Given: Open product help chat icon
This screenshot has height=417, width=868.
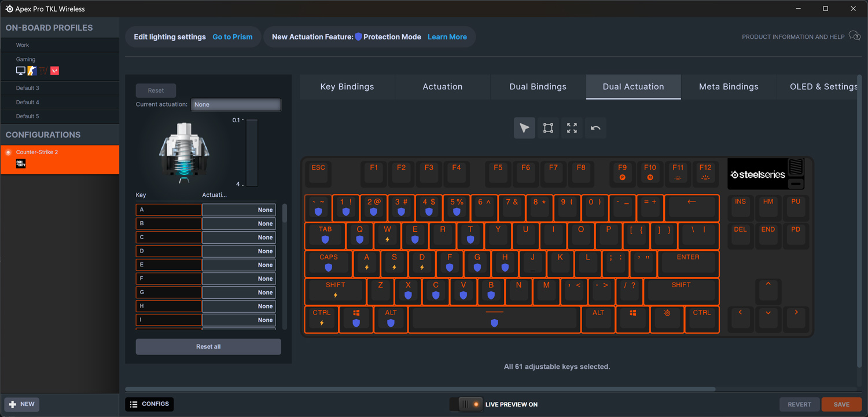Looking at the screenshot, I should 855,36.
